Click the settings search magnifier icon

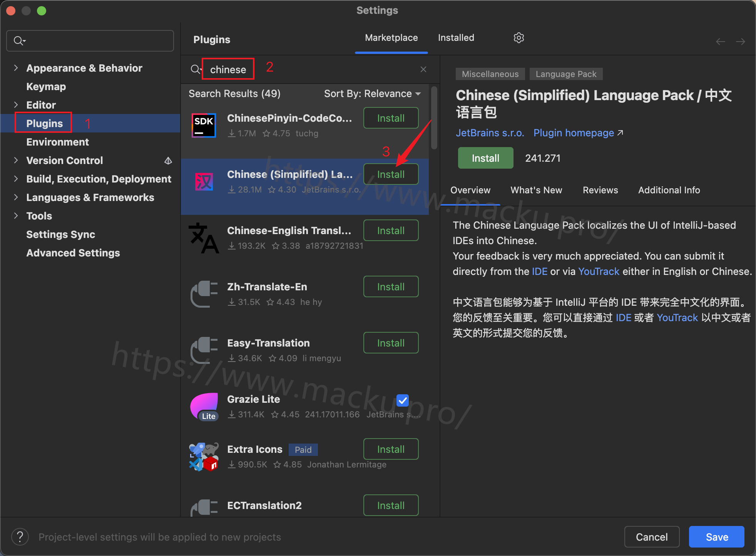(19, 40)
